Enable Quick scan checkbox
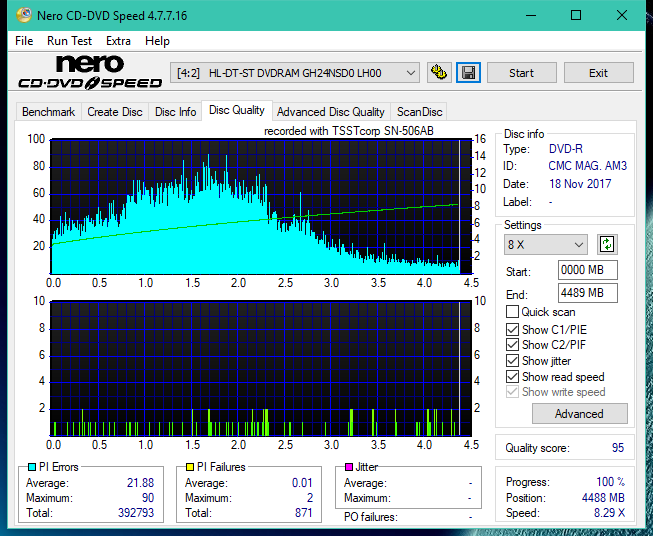The height and width of the screenshot is (536, 653). coord(512,312)
